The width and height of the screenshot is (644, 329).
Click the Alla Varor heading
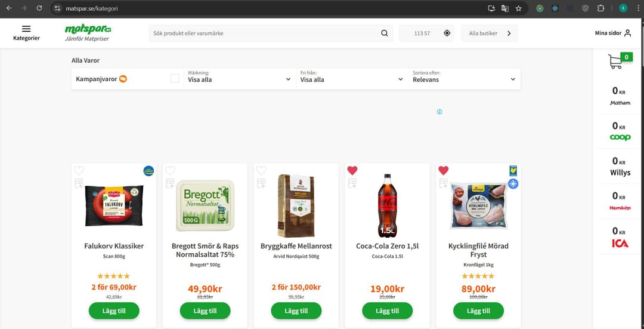(85, 60)
